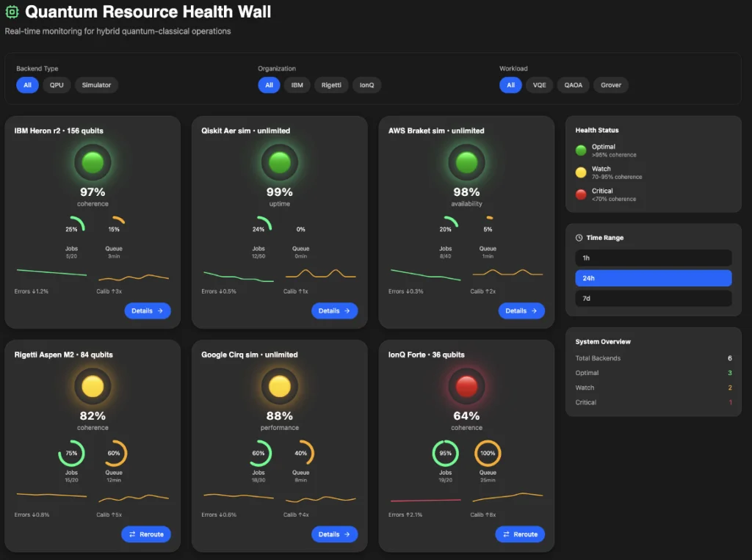
Task: Click the clock icon next to Time Range
Action: (x=579, y=238)
